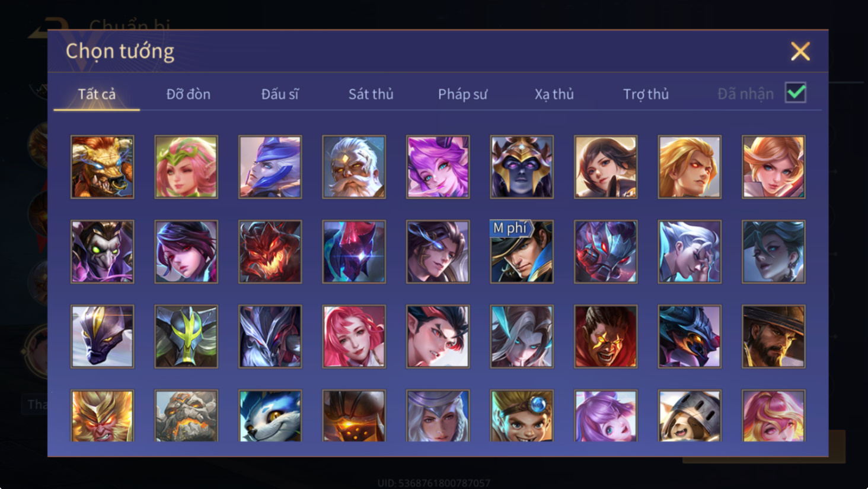Pick the hero portrait labeled M phí
This screenshot has height=489, width=868.
pyautogui.click(x=522, y=252)
